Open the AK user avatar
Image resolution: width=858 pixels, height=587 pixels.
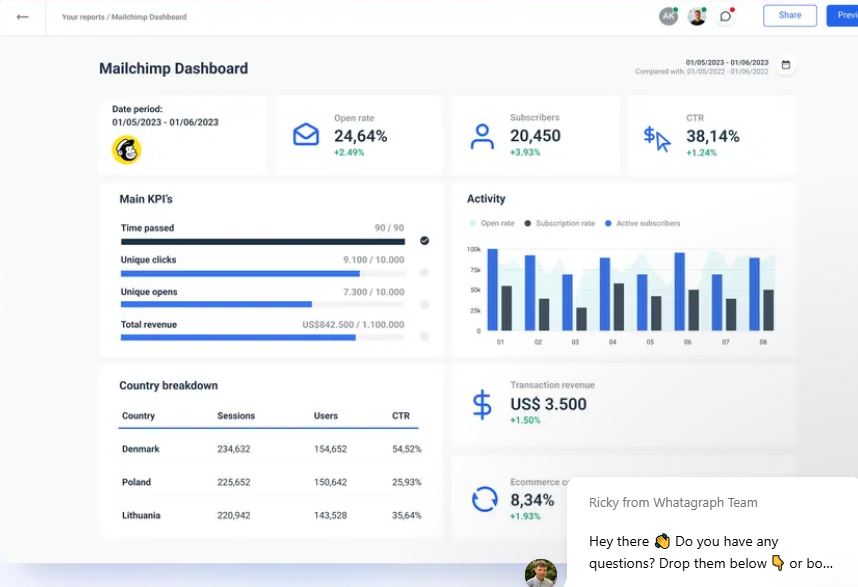(668, 16)
